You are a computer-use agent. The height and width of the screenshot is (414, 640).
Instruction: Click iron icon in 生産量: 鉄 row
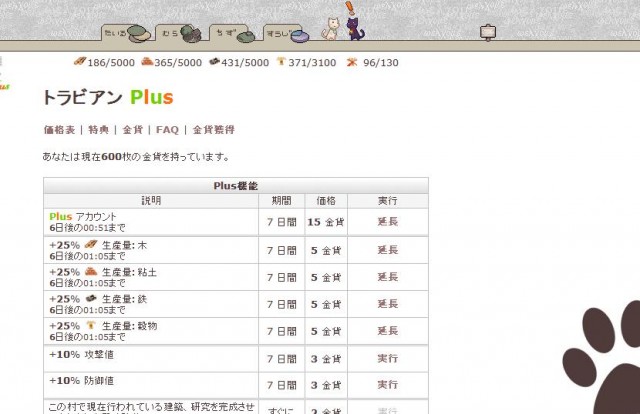click(91, 298)
